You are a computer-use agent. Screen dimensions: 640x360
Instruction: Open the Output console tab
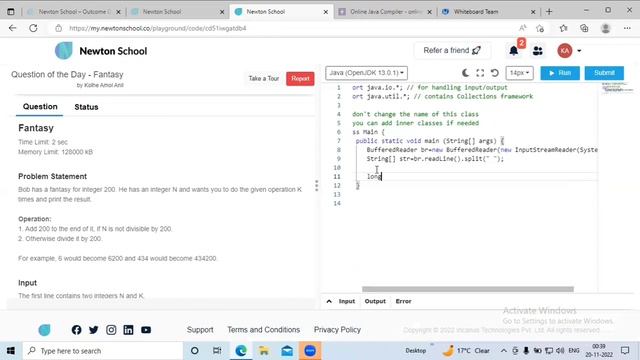375,301
